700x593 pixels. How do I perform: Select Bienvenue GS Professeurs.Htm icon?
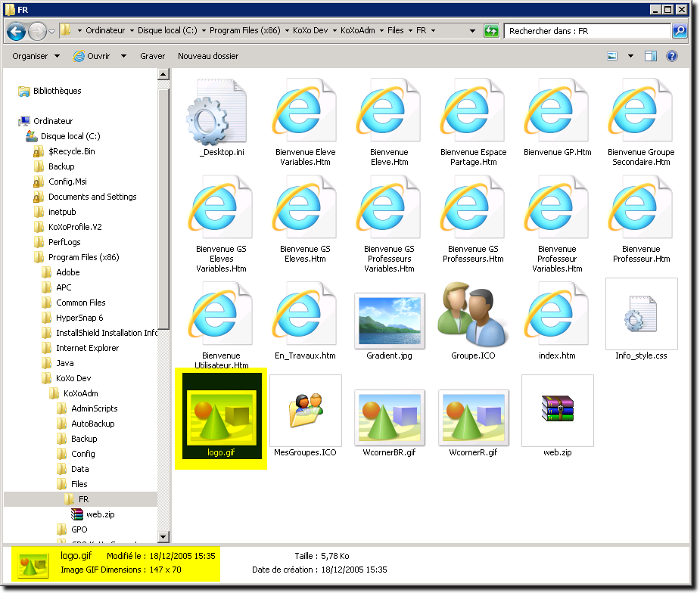(x=473, y=208)
